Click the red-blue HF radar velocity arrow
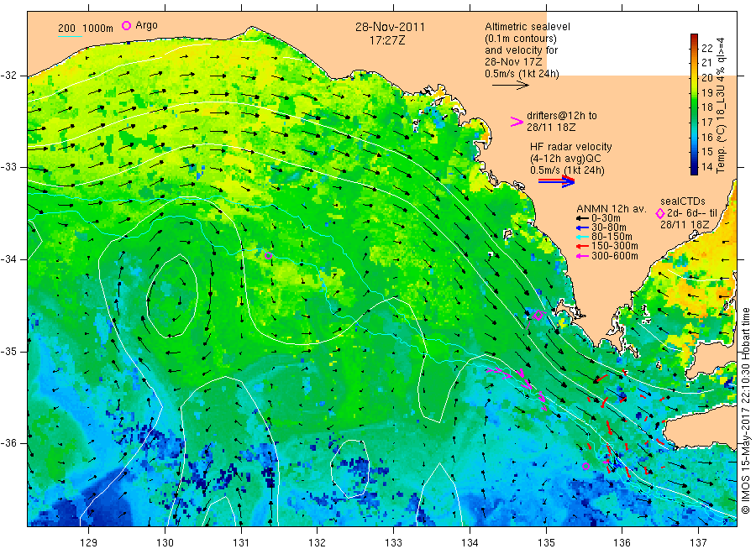This screenshot has height=554, width=756. (556, 181)
